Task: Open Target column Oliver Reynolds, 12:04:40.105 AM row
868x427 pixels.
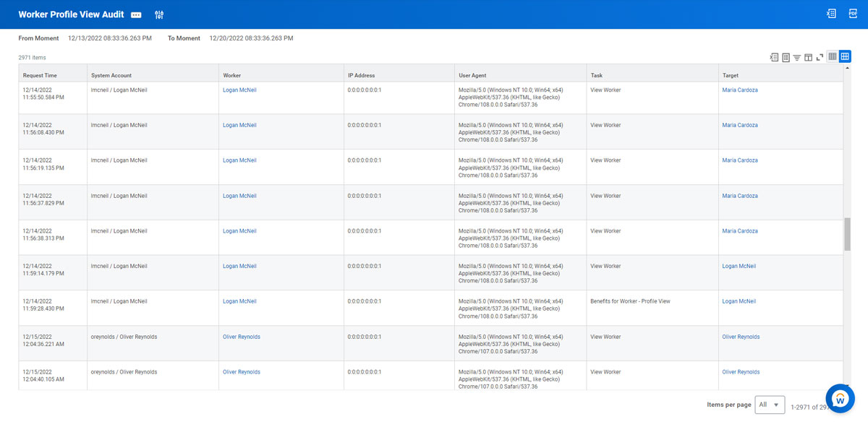Action: pyautogui.click(x=741, y=372)
